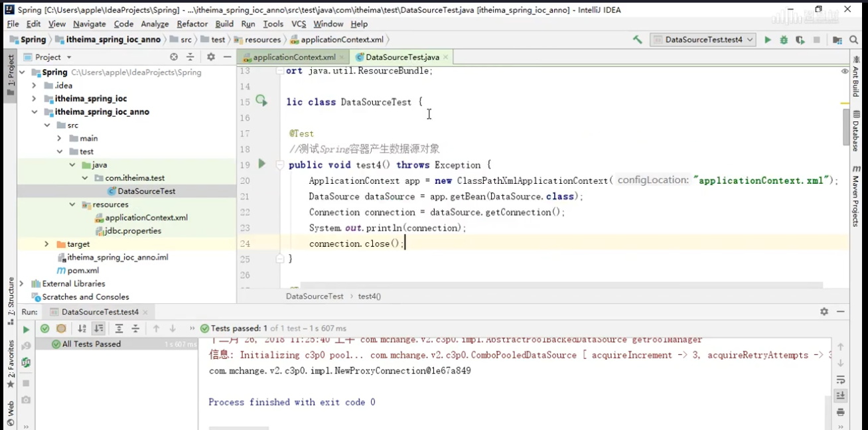Image resolution: width=868 pixels, height=430 pixels.
Task: Toggle Sort by Duration in the Run toolbar
Action: 98,328
